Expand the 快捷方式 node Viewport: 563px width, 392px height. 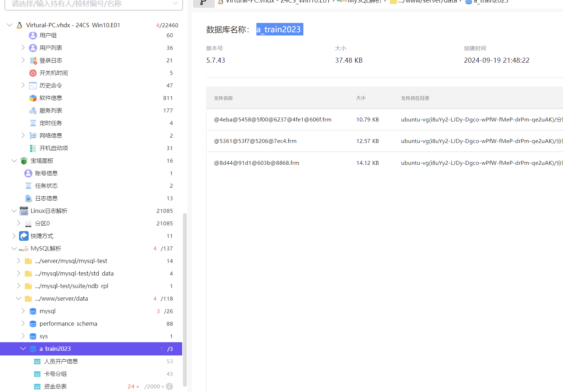tap(14, 236)
